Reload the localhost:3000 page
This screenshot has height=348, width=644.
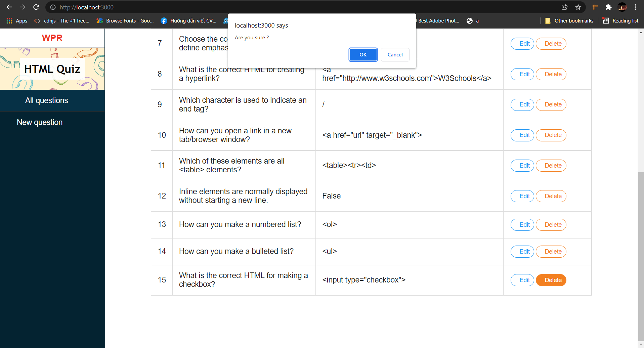(36, 7)
